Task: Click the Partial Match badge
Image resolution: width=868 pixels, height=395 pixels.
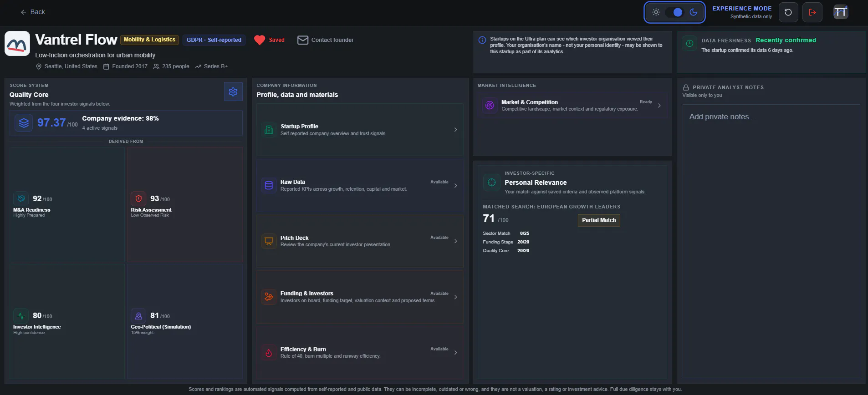Action: click(x=599, y=220)
